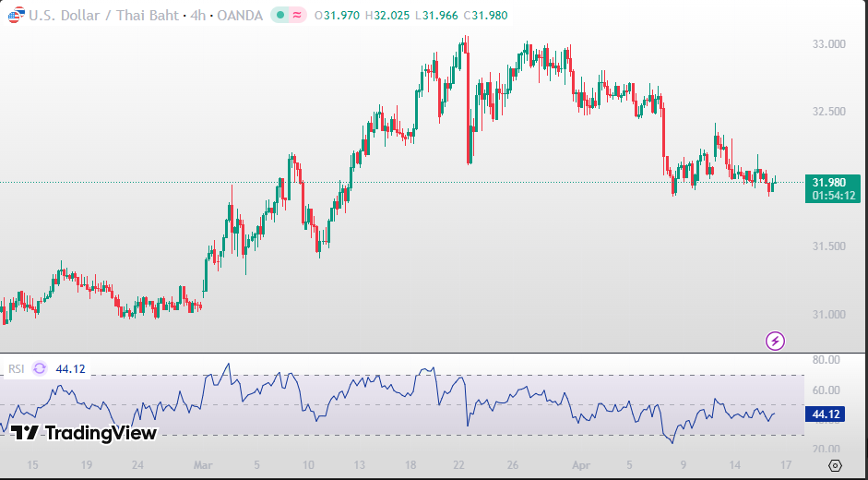This screenshot has height=480, width=868.
Task: Click the TradingView logo
Action: [84, 433]
